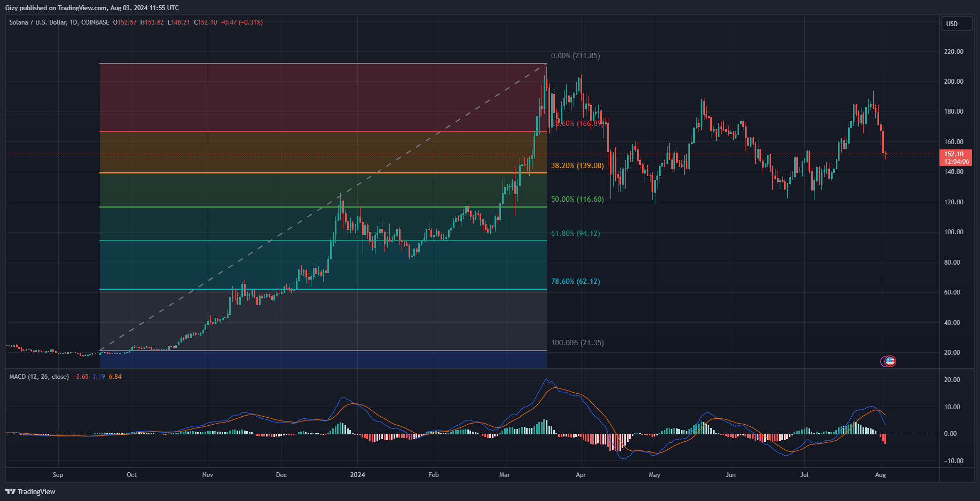Image resolution: width=980 pixels, height=501 pixels.
Task: Click the MACD line value 3.19
Action: pyautogui.click(x=99, y=377)
